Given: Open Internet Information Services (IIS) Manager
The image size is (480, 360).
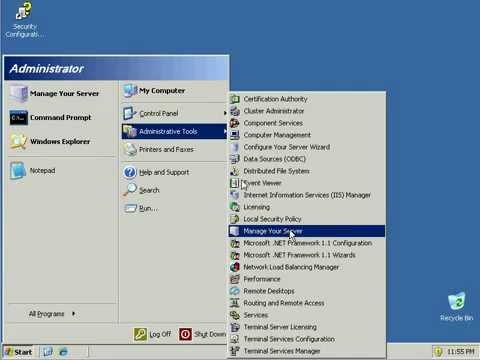Looking at the screenshot, I should [307, 195].
